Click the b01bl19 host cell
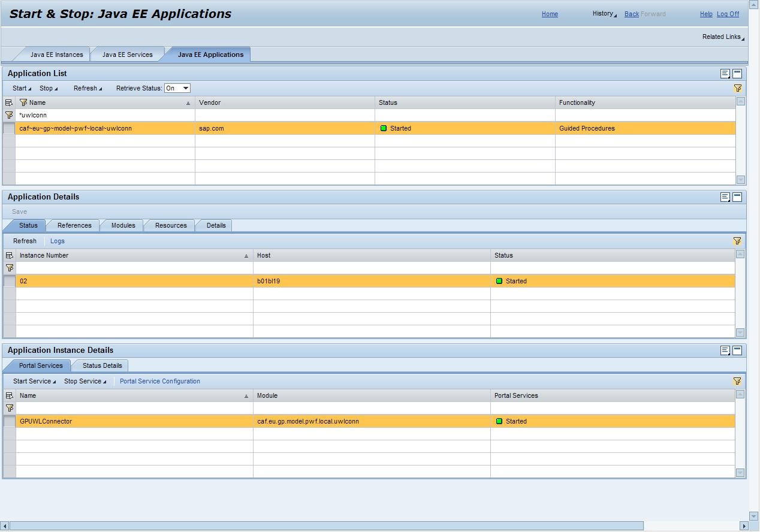This screenshot has width=760, height=532. click(x=372, y=281)
